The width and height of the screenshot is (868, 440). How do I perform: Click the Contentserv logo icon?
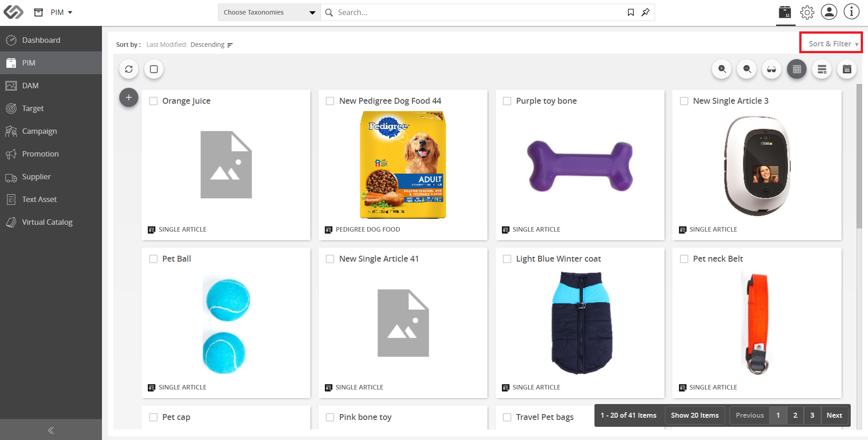[x=13, y=12]
